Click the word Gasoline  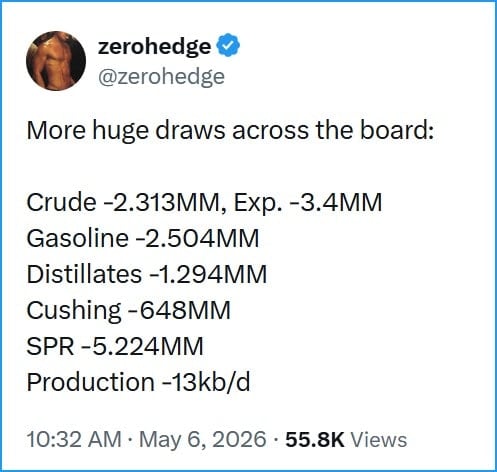coord(78,238)
